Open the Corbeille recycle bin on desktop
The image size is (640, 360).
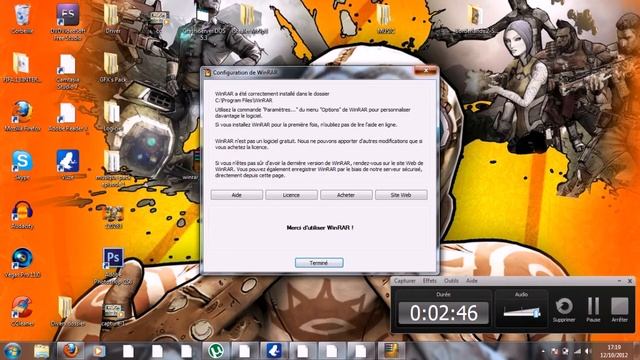tap(22, 18)
